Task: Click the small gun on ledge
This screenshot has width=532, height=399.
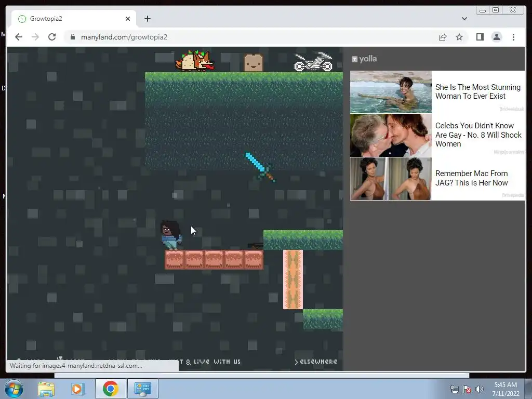Action: point(256,245)
